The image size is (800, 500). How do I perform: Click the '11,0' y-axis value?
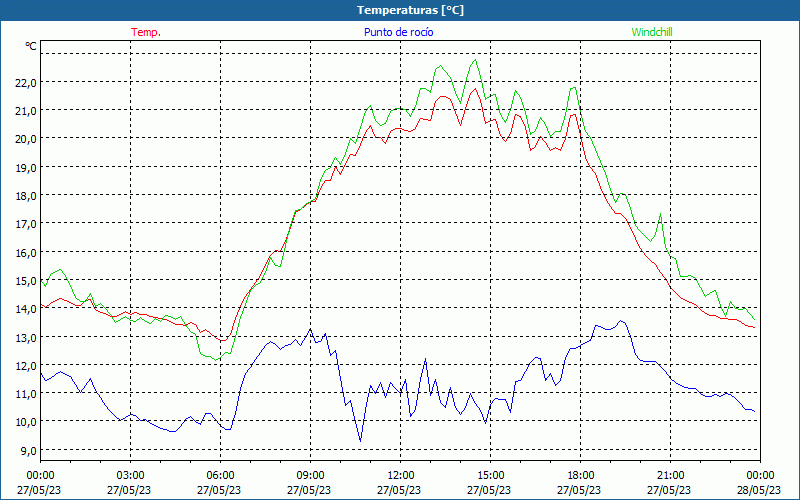[x=25, y=393]
